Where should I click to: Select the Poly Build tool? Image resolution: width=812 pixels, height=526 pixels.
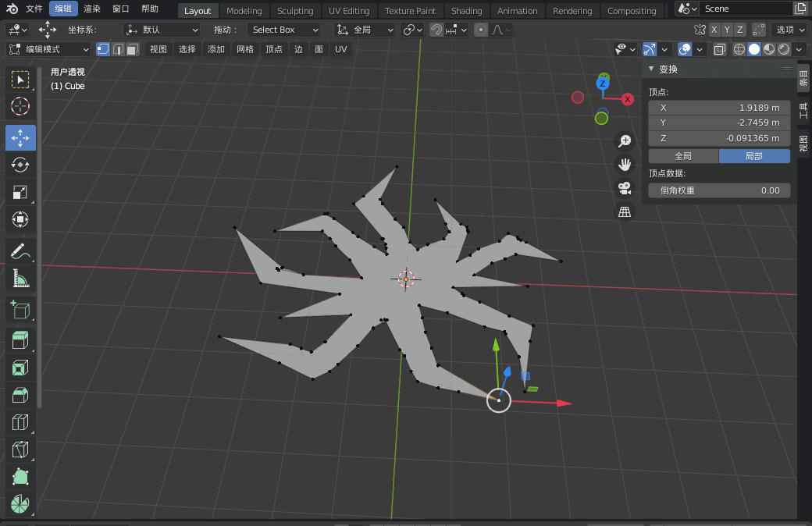20,477
